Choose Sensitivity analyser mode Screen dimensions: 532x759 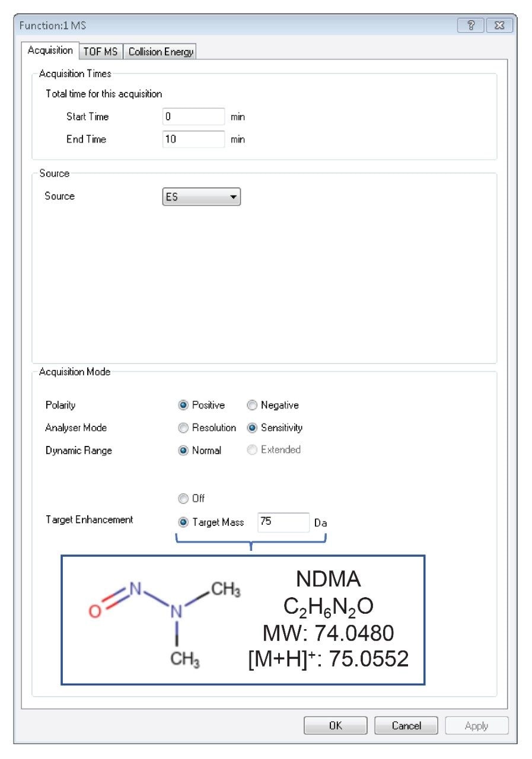pyautogui.click(x=252, y=428)
